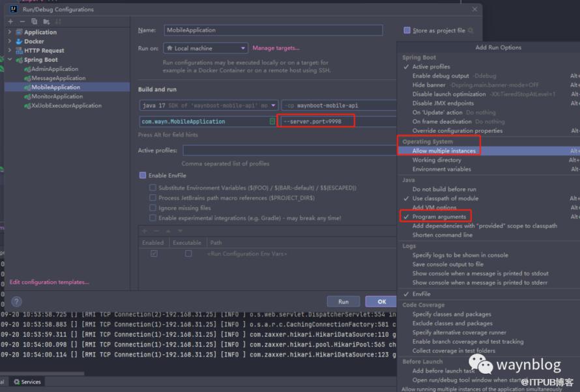Click the Active profiles input field
The width and height of the screenshot is (580, 392).
tap(289, 150)
